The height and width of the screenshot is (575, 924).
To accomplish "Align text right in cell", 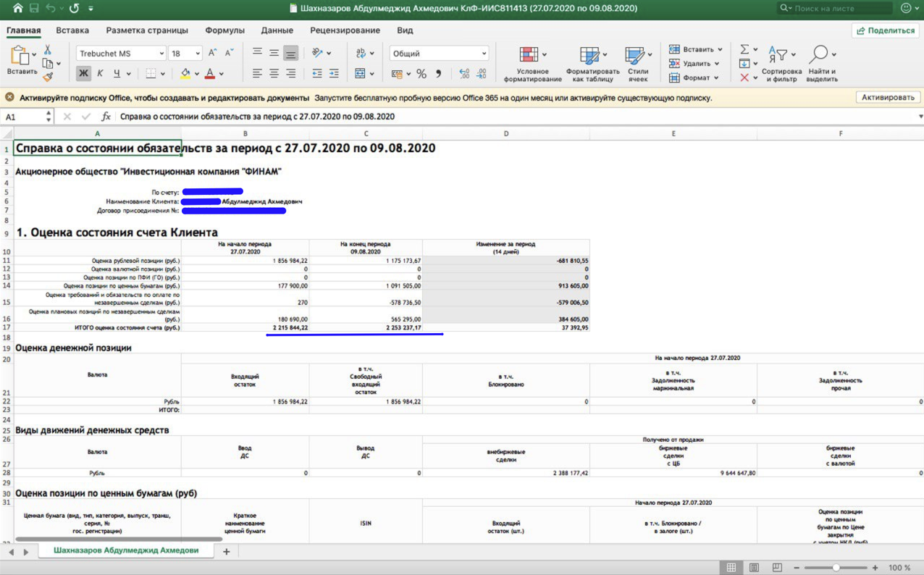I will click(290, 73).
